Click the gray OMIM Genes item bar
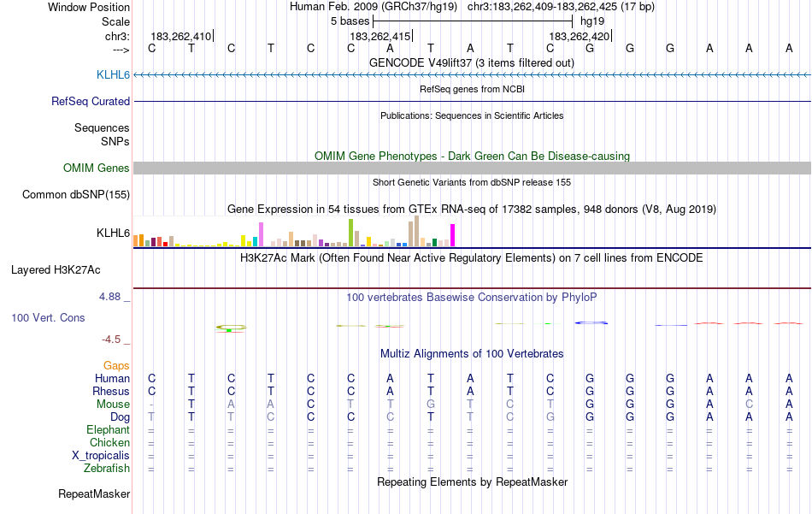812x514 pixels. tap(472, 168)
